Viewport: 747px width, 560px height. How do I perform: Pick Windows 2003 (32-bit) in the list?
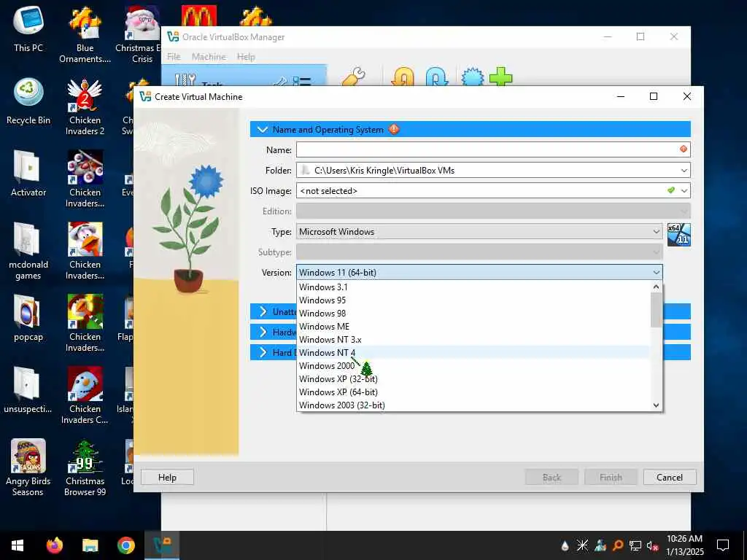coord(473,405)
